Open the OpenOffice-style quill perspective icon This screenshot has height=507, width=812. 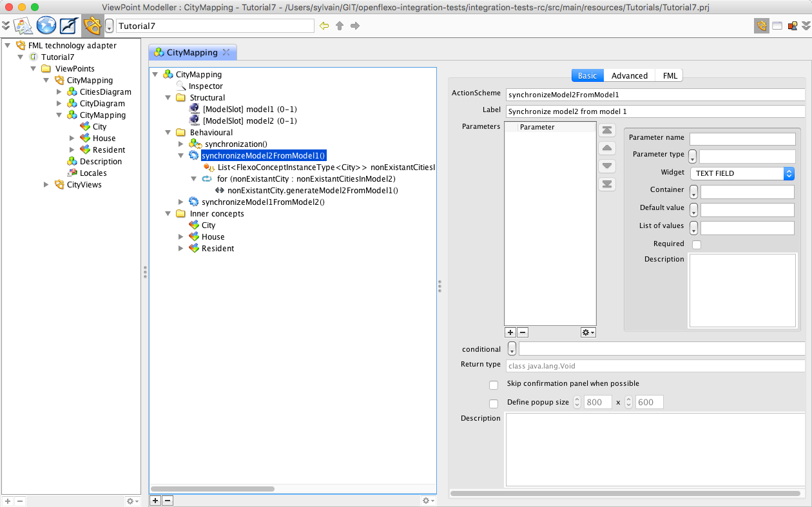(68, 26)
